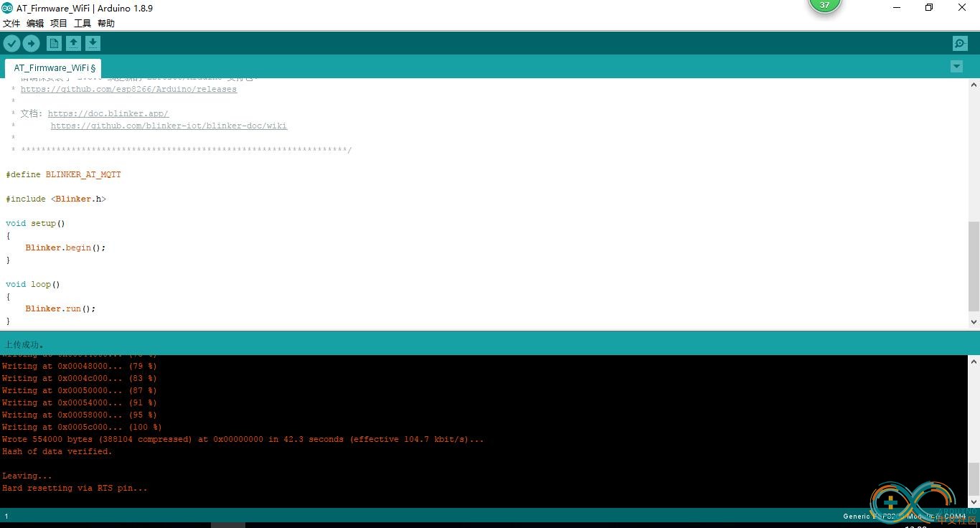Open the esp8266 Arduino releases link
The height and width of the screenshot is (528, 980).
[128, 89]
